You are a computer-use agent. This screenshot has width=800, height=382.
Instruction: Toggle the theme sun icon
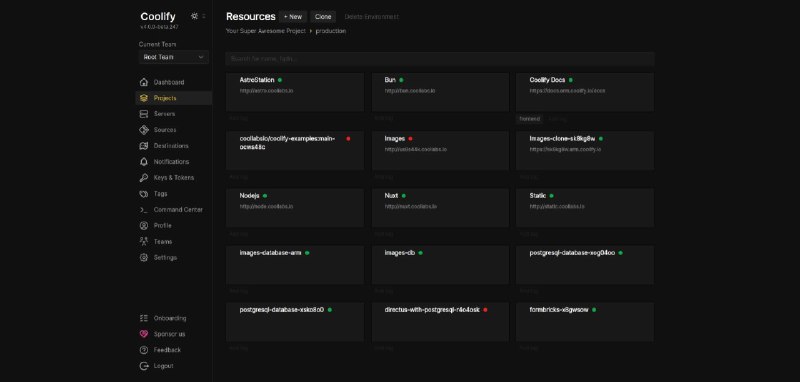tap(194, 16)
